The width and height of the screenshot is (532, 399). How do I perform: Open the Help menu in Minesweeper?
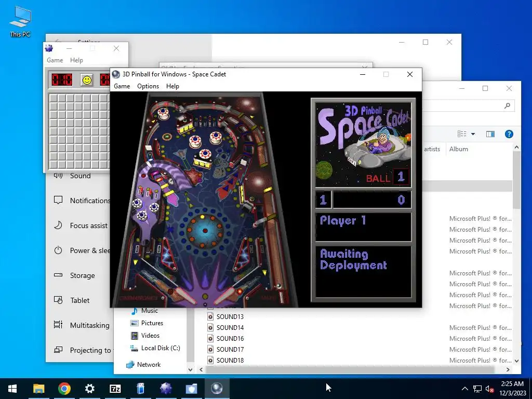pos(76,60)
